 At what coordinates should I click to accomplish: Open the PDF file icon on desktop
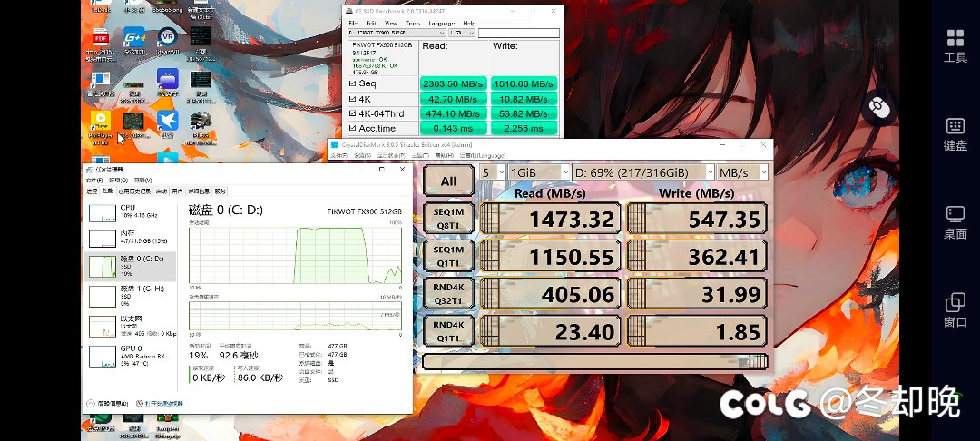pyautogui.click(x=100, y=37)
